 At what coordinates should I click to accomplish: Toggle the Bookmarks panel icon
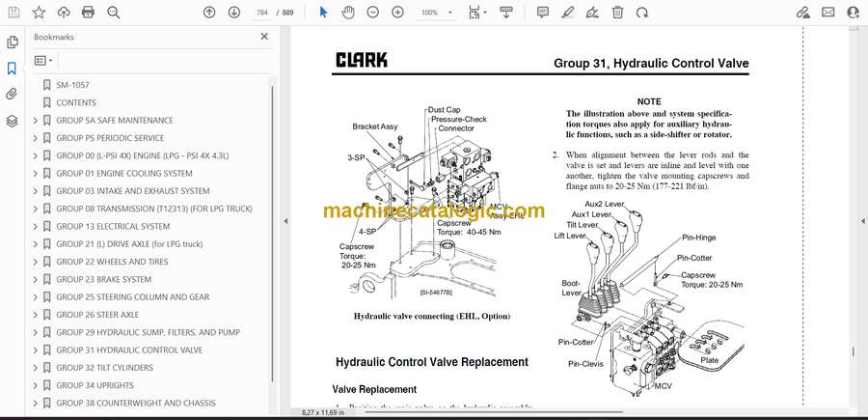(13, 69)
